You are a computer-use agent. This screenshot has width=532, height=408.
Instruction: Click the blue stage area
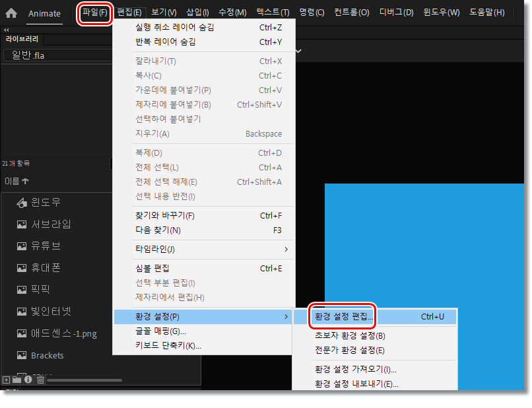[x=424, y=244]
